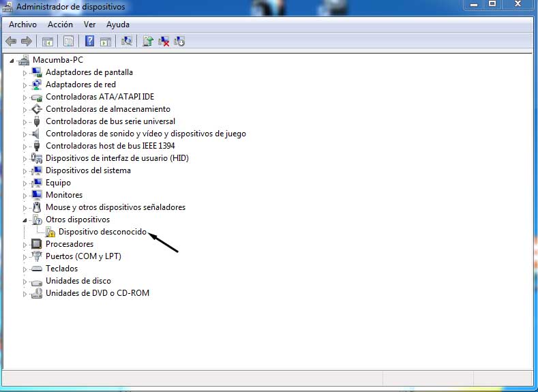This screenshot has height=392, width=538.
Task: Expand the Teclados node
Action: tap(25, 269)
